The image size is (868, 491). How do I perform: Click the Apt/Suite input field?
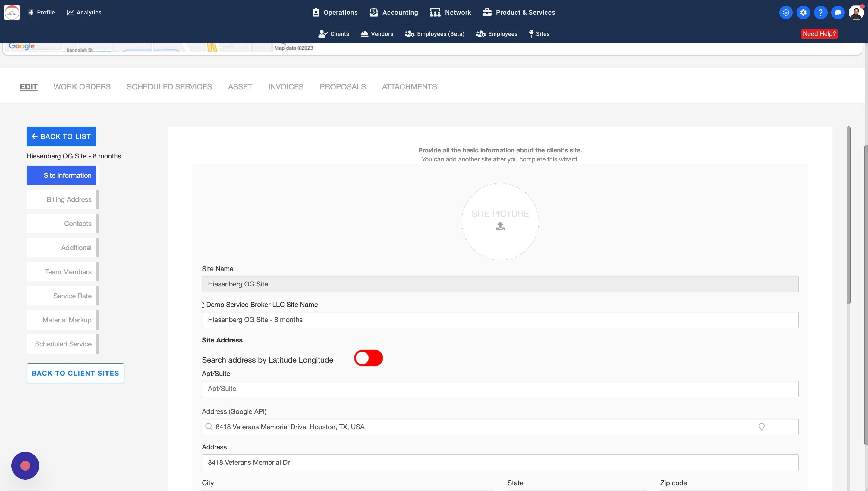pyautogui.click(x=500, y=389)
